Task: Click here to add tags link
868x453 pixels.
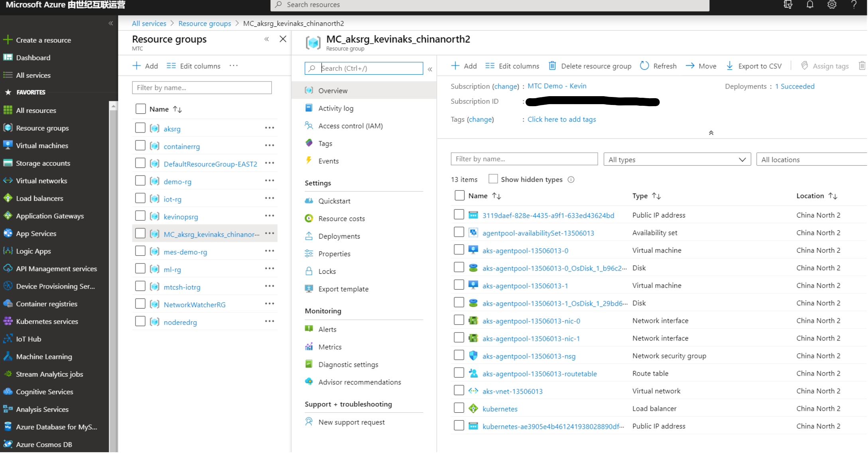Action: (561, 119)
